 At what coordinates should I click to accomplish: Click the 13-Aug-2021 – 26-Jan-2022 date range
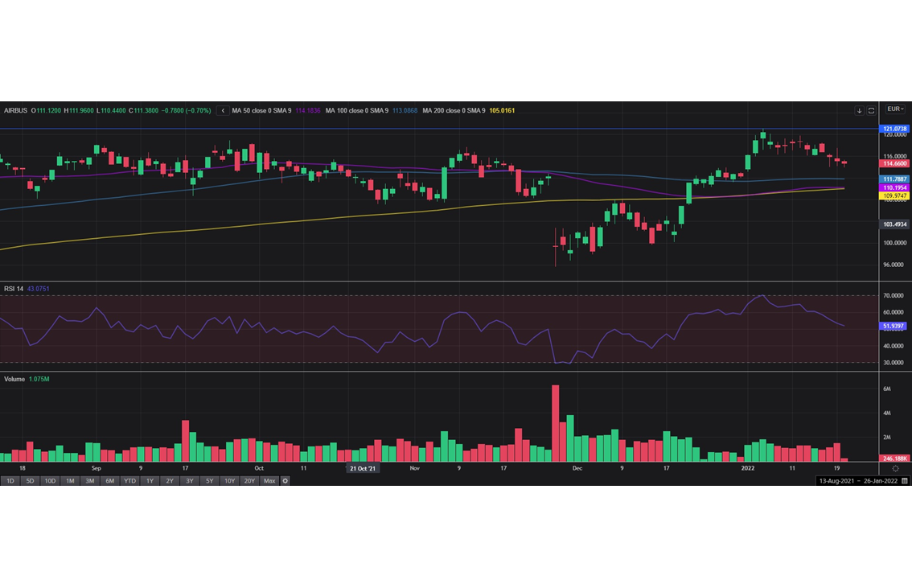click(858, 481)
